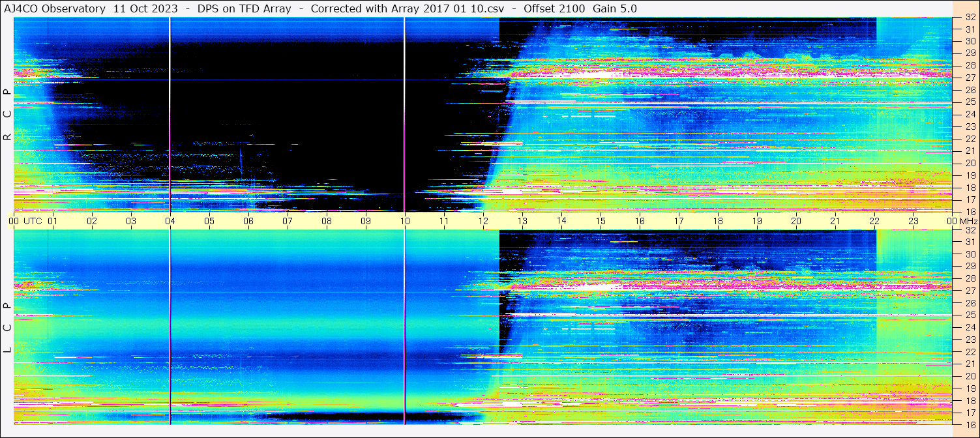Select the 13 hour tick on time axis
Image resolution: width=980 pixels, height=438 pixels.
(522, 221)
